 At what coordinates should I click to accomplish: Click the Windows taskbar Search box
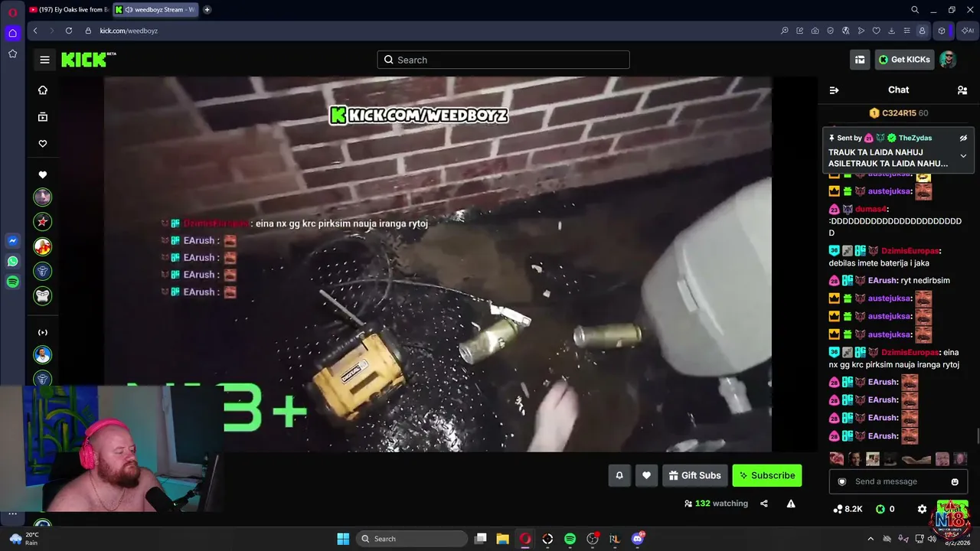click(413, 539)
